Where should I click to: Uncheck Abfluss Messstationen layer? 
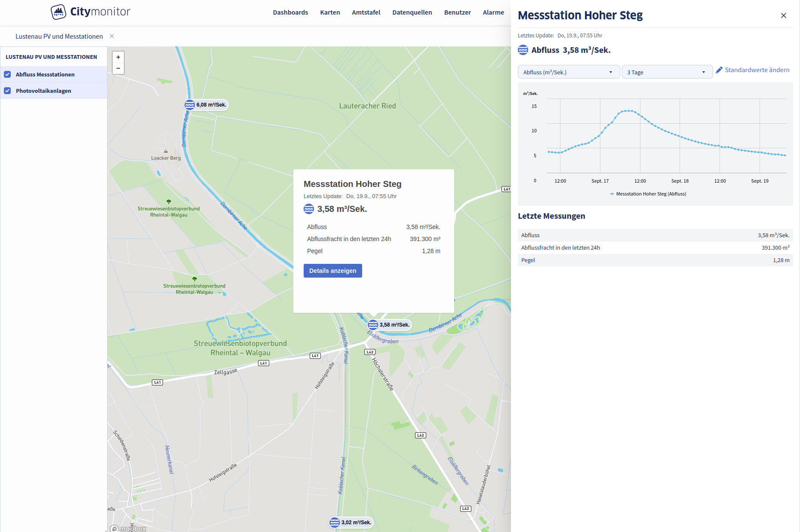tap(7, 74)
